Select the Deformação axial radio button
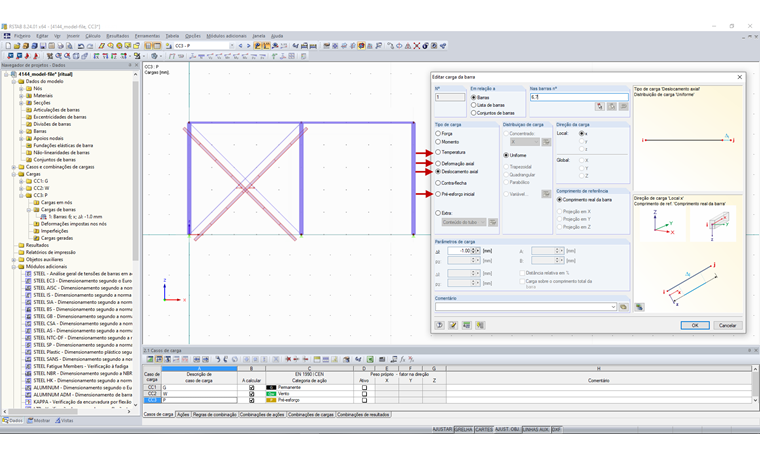 438,164
